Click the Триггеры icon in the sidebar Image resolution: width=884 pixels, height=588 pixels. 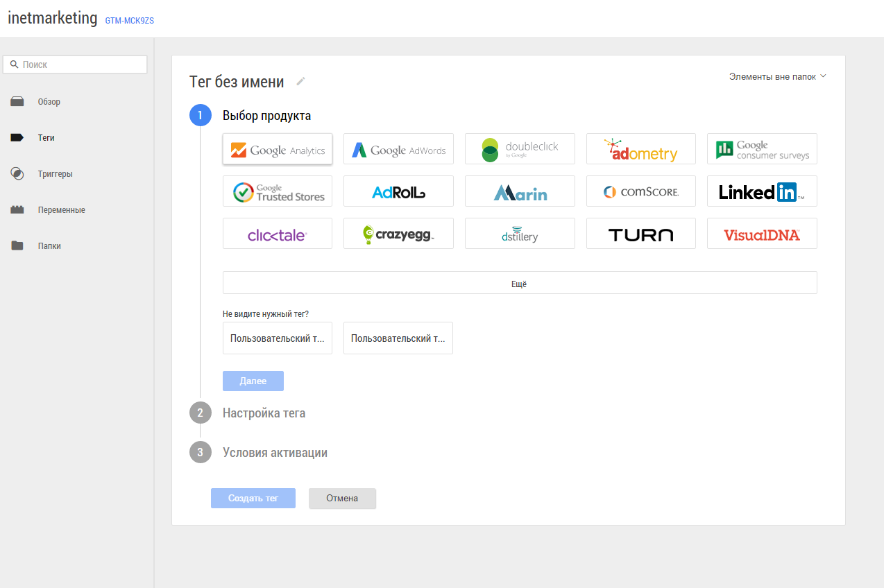[17, 174]
